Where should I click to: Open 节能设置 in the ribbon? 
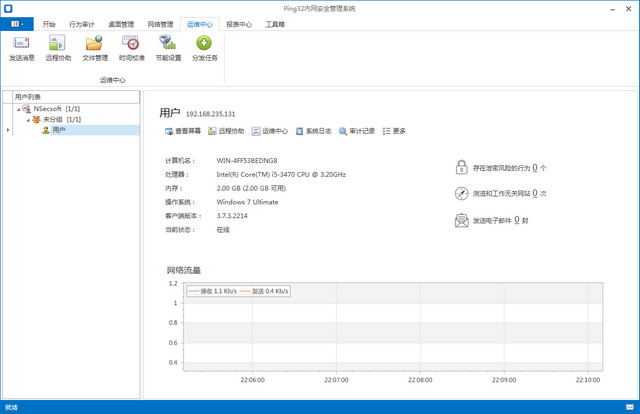tap(168, 47)
